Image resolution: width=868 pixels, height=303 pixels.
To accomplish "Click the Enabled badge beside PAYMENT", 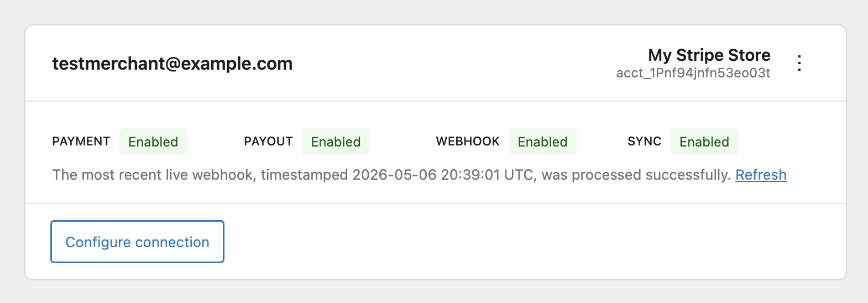I will (x=153, y=142).
